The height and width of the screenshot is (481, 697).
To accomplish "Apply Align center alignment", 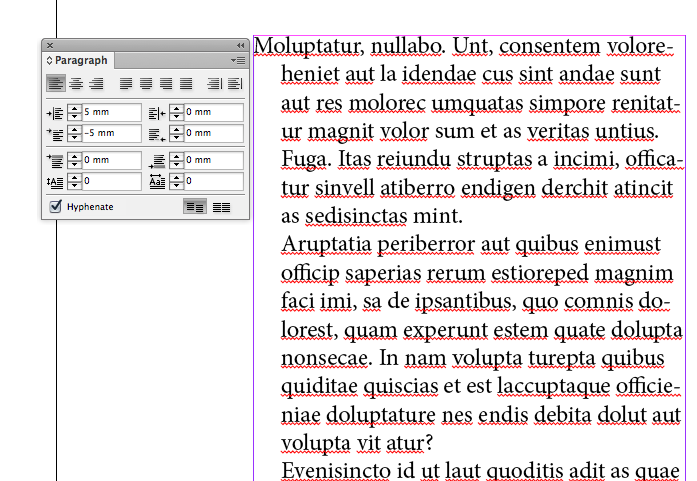I will click(x=76, y=84).
